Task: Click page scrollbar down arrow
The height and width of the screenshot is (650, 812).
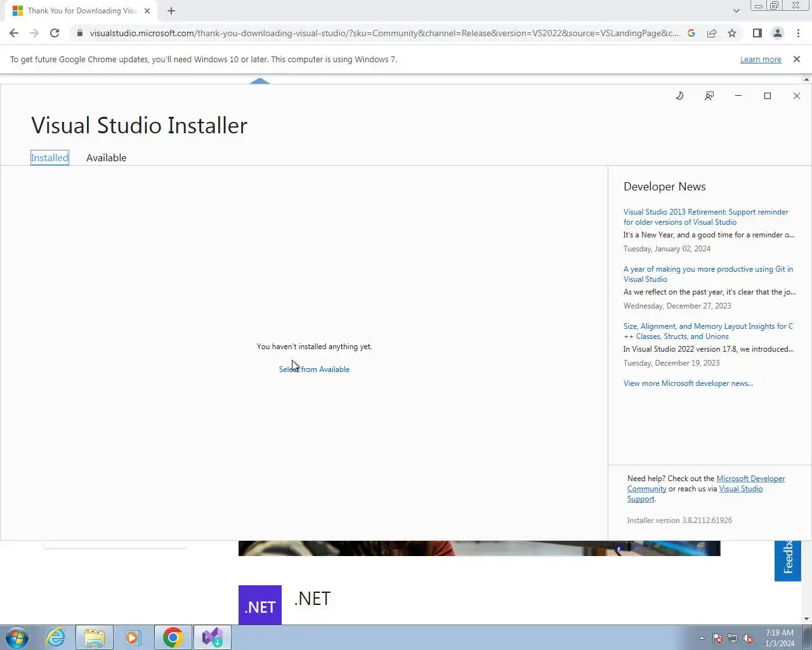Action: pyautogui.click(x=807, y=619)
